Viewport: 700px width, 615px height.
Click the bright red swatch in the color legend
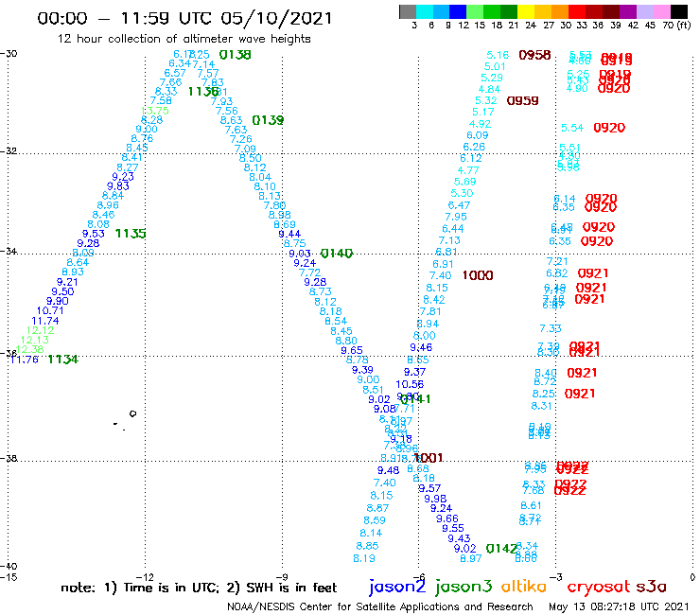click(577, 11)
